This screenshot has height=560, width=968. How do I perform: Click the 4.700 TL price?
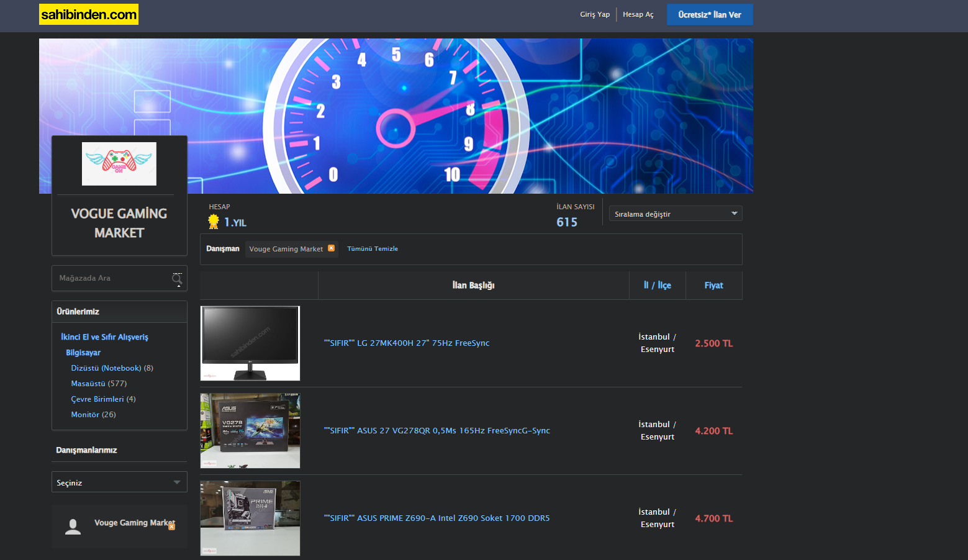714,518
